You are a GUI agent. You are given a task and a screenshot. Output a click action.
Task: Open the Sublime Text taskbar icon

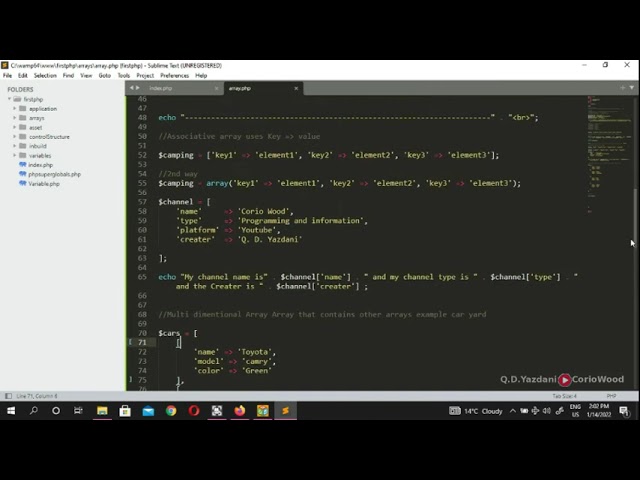pyautogui.click(x=285, y=411)
